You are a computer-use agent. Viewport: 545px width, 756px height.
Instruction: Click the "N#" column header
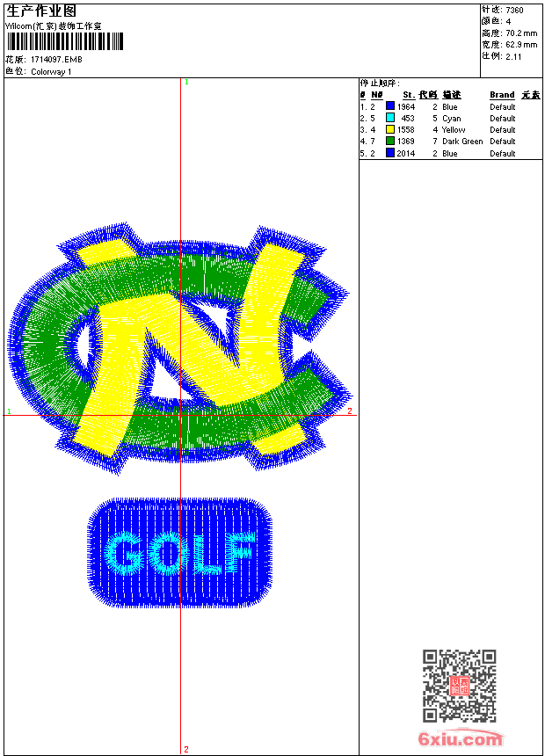(377, 95)
